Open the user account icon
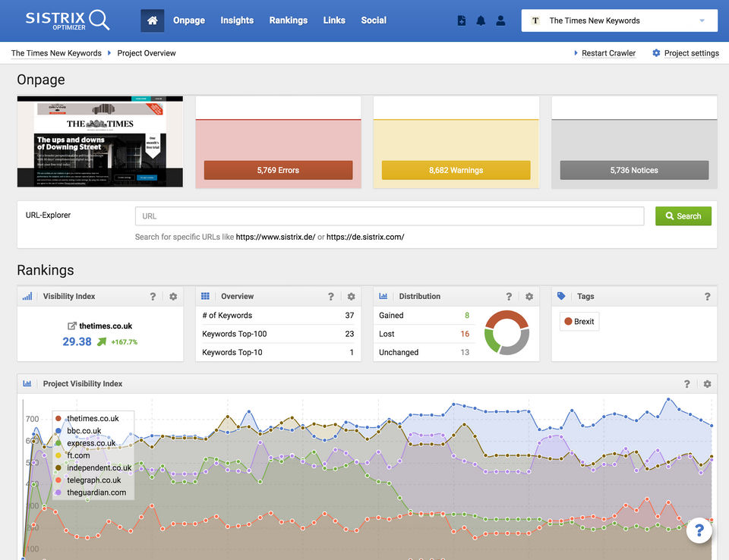729x560 pixels. pyautogui.click(x=500, y=21)
